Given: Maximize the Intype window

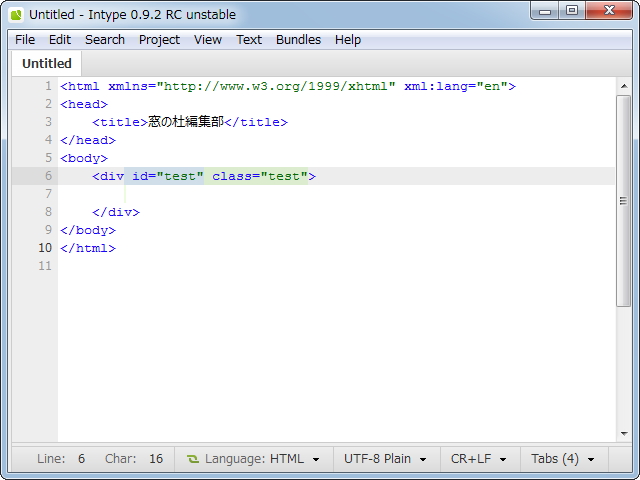Looking at the screenshot, I should click(572, 11).
